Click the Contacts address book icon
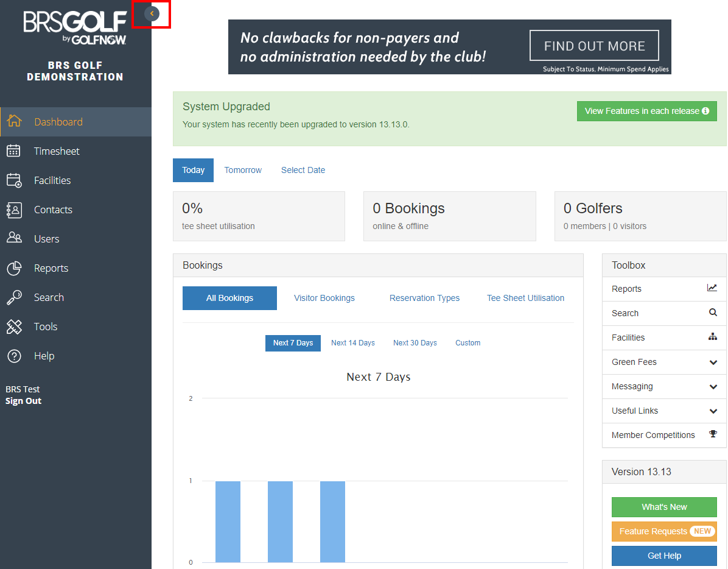Viewport: 728px width, 569px height. point(14,210)
